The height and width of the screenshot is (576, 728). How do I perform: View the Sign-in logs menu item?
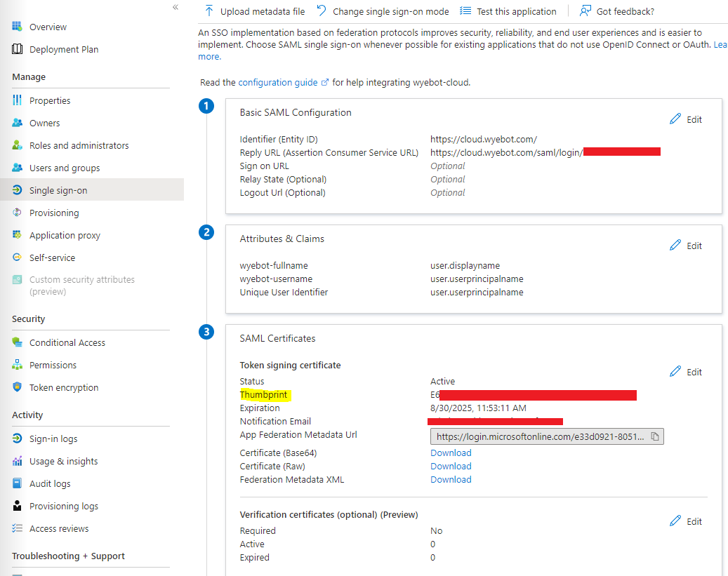coord(53,438)
